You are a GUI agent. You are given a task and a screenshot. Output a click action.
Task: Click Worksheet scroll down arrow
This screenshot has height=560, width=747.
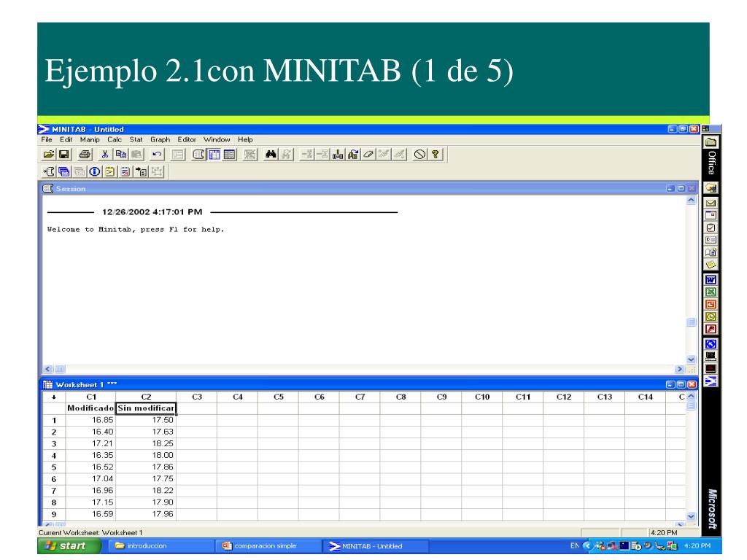[692, 516]
